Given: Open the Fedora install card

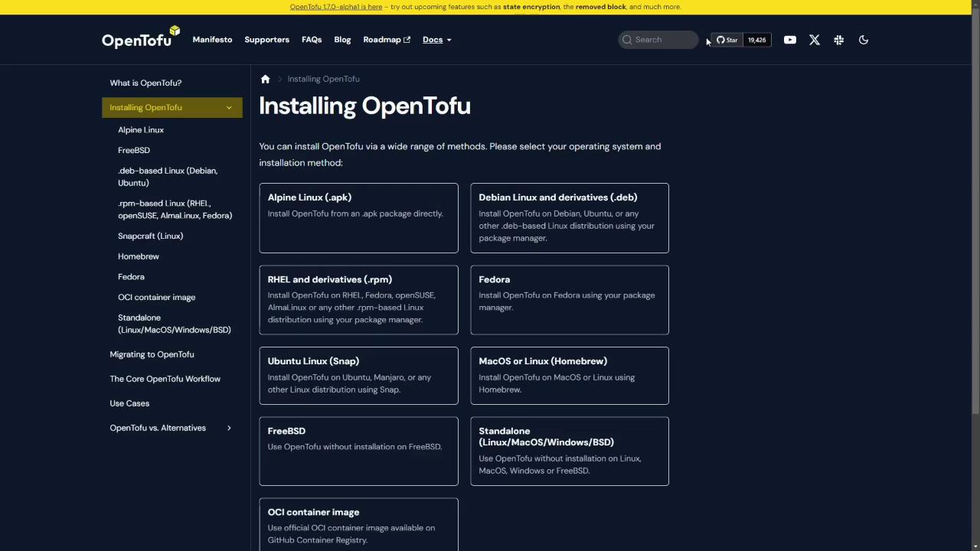Looking at the screenshot, I should pos(570,300).
